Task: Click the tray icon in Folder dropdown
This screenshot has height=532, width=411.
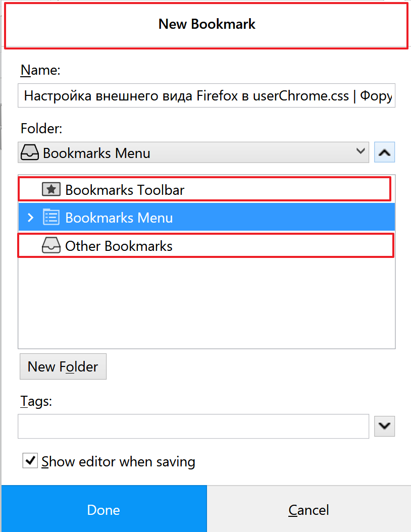Action: pyautogui.click(x=30, y=152)
